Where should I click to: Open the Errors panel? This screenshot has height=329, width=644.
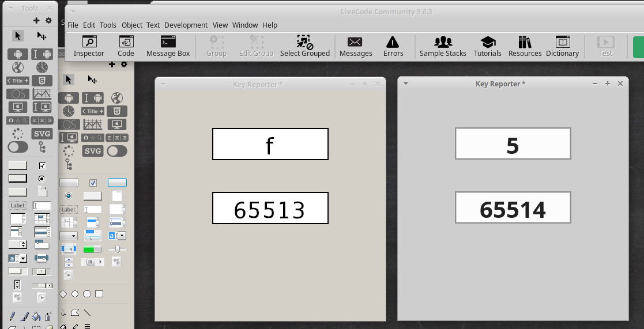393,46
